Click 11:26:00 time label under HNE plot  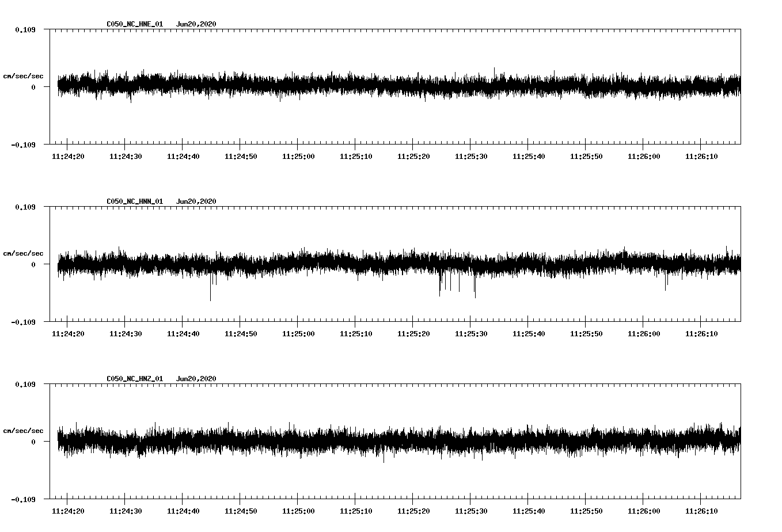coord(644,157)
